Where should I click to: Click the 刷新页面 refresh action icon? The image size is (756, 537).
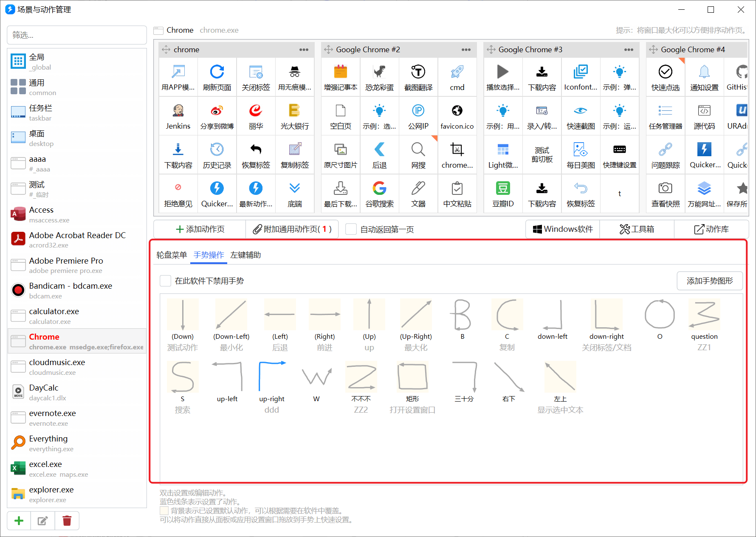point(217,72)
